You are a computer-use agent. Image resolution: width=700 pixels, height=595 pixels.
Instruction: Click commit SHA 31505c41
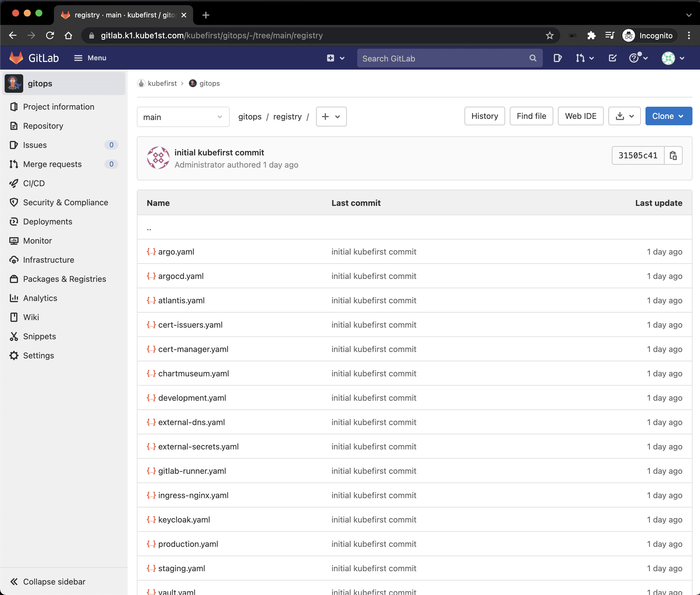point(638,155)
